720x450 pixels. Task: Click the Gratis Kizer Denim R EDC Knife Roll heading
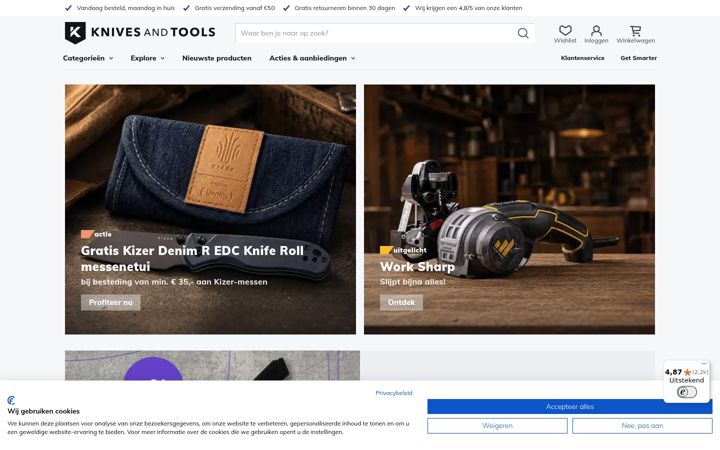[192, 258]
